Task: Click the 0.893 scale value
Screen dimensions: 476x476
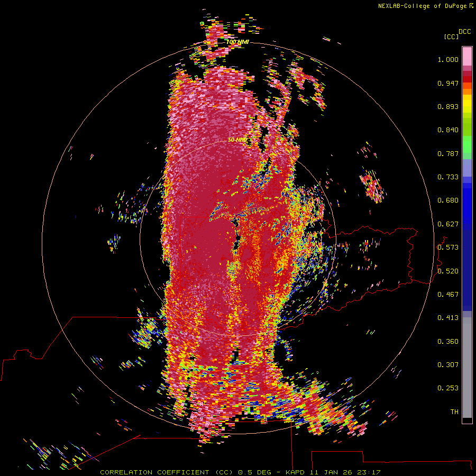Action: pos(448,106)
